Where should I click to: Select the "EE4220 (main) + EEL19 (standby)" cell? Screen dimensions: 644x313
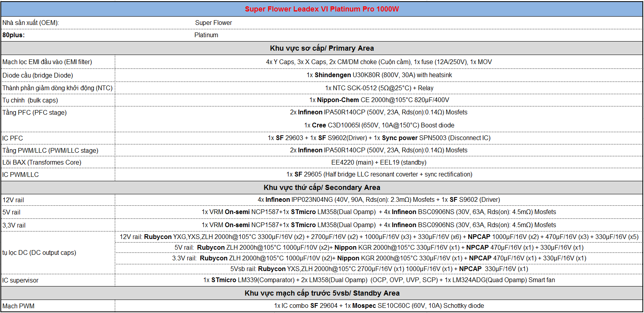pyautogui.click(x=379, y=163)
